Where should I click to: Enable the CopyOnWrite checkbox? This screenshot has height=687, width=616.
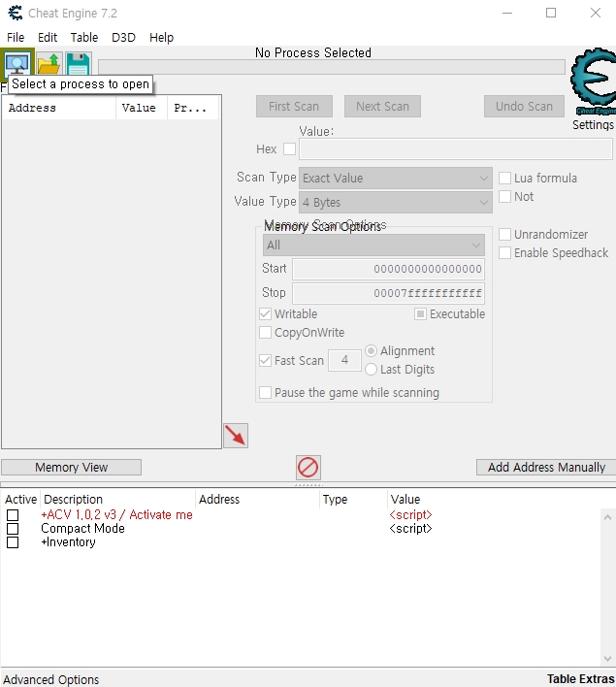(265, 333)
